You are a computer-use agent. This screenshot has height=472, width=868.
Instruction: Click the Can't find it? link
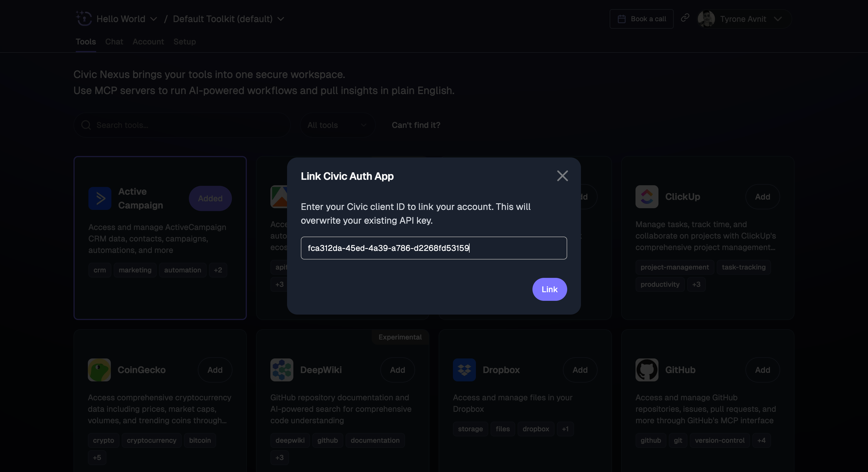click(415, 125)
